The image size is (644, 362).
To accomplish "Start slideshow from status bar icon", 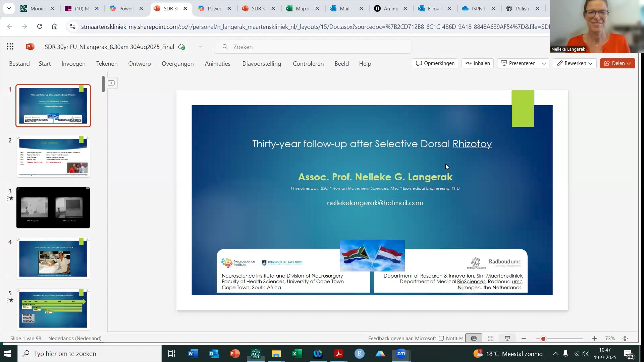I will click(507, 339).
